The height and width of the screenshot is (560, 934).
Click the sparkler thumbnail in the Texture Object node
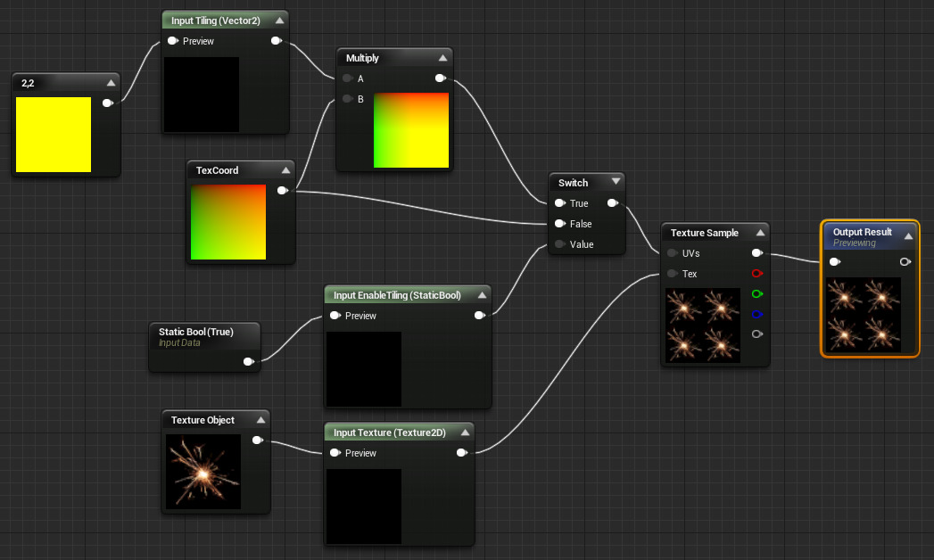coord(203,471)
